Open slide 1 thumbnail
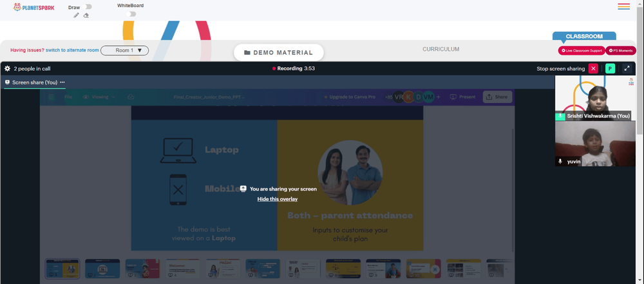This screenshot has width=644, height=284. coord(62,269)
